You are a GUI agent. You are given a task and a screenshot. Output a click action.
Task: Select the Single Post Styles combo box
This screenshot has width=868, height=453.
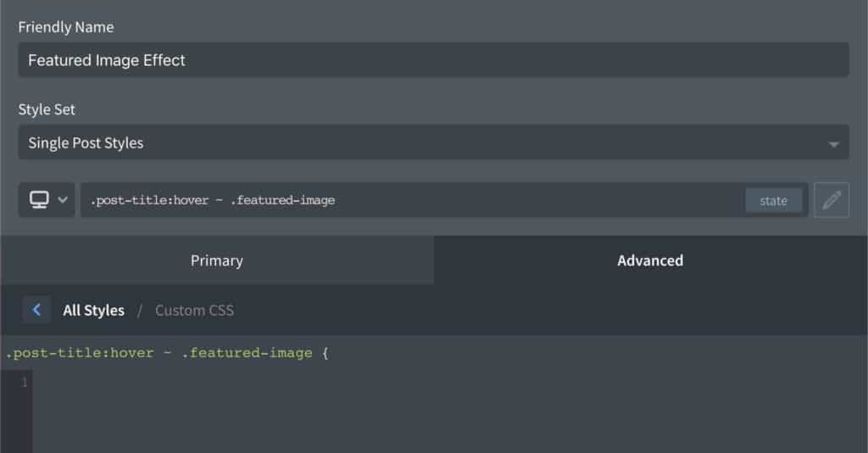point(433,143)
